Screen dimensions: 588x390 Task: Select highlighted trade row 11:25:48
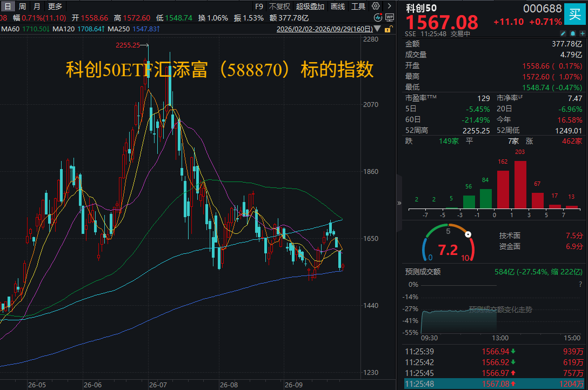point(495,384)
